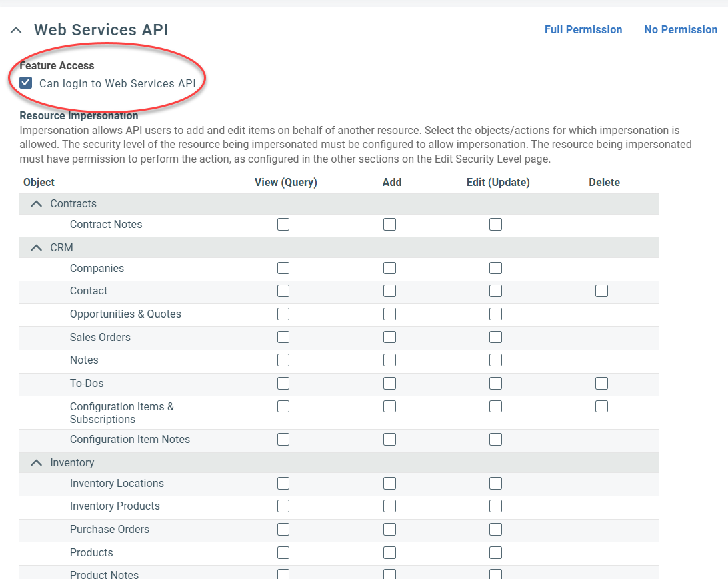Check View (Query) for Sales Orders
Viewport: 728px width, 579px height.
point(283,337)
